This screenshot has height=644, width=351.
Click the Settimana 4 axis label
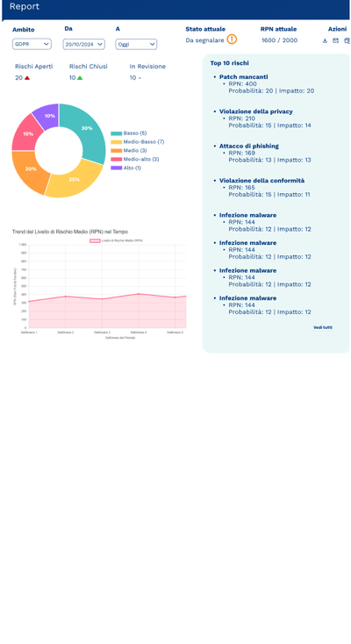[x=139, y=332]
